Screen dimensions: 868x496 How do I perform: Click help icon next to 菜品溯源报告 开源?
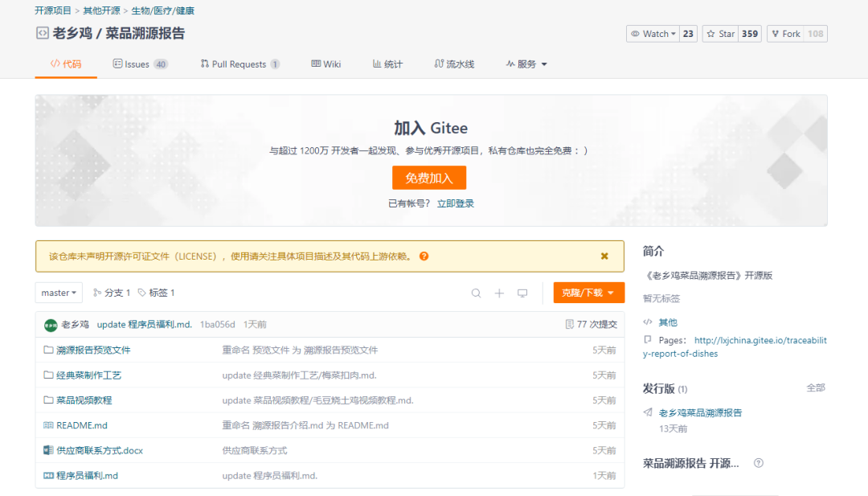(759, 463)
